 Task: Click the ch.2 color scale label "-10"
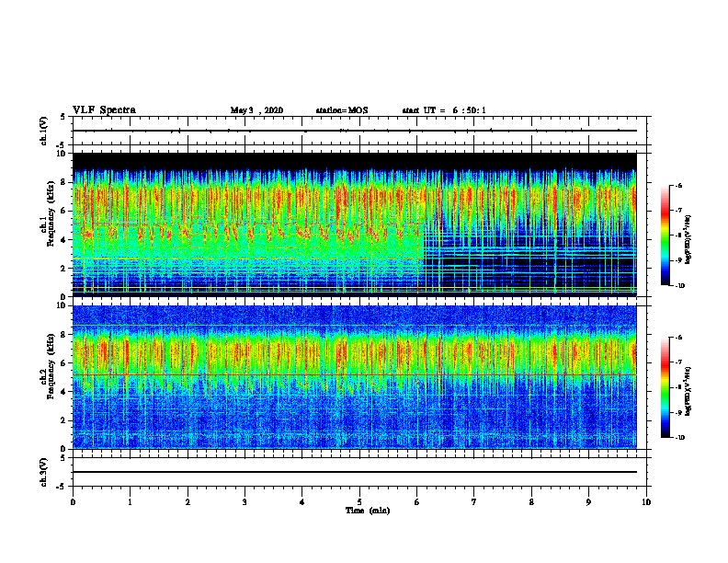coord(679,438)
